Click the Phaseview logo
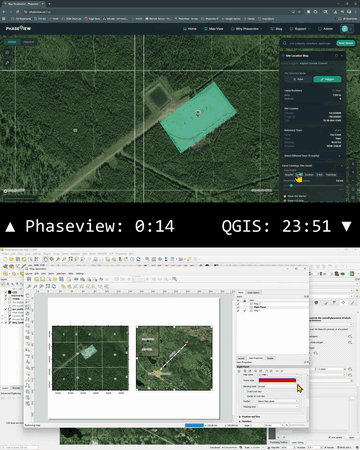The image size is (360, 450). click(x=18, y=29)
